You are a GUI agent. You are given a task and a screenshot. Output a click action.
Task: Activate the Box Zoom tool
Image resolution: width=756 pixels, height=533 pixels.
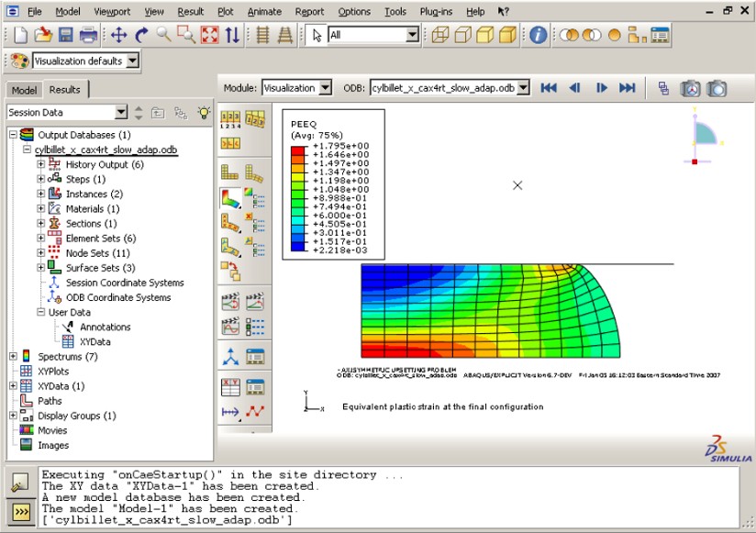pyautogui.click(x=186, y=33)
